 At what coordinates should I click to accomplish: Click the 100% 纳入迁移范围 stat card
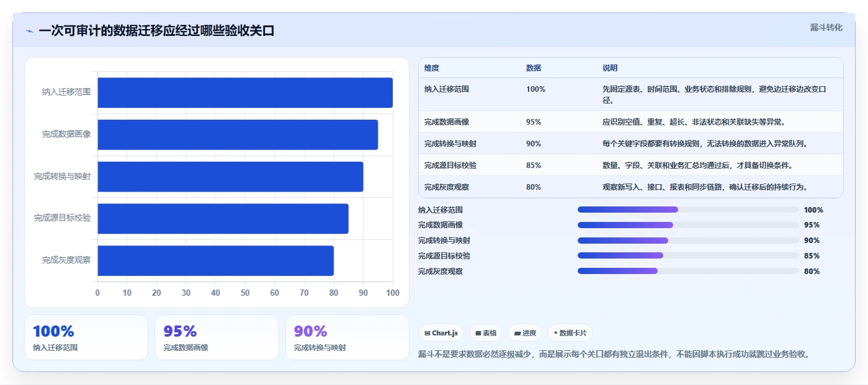pyautogui.click(x=86, y=337)
